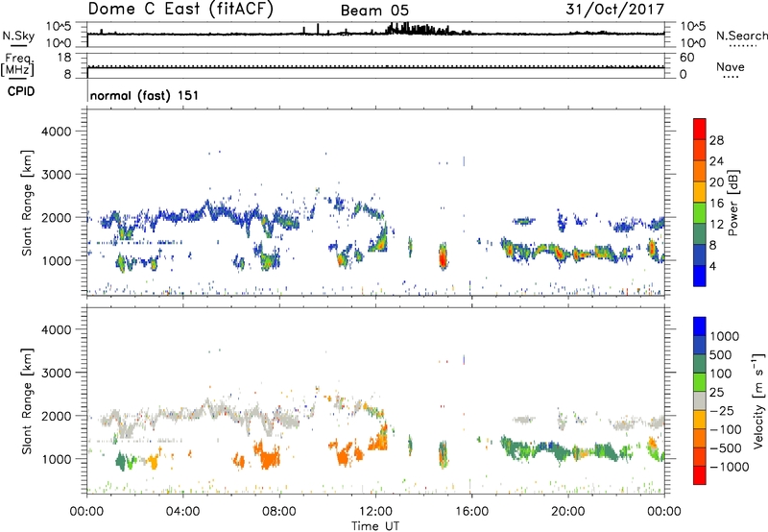Click the date '31/Oct/2017'
The width and height of the screenshot is (768, 532).
point(614,9)
